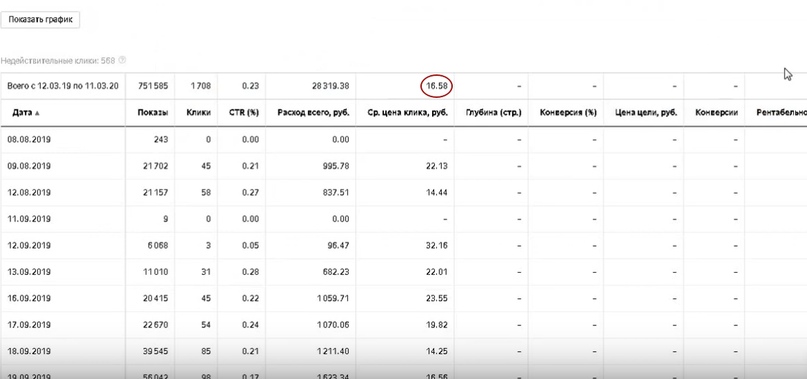807x379 pixels.
Task: Select impressions value 22 670
Action: pos(155,325)
